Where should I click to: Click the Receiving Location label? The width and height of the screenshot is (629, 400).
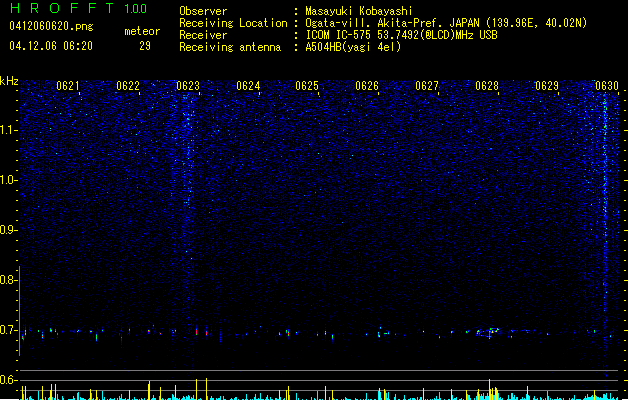pyautogui.click(x=233, y=23)
